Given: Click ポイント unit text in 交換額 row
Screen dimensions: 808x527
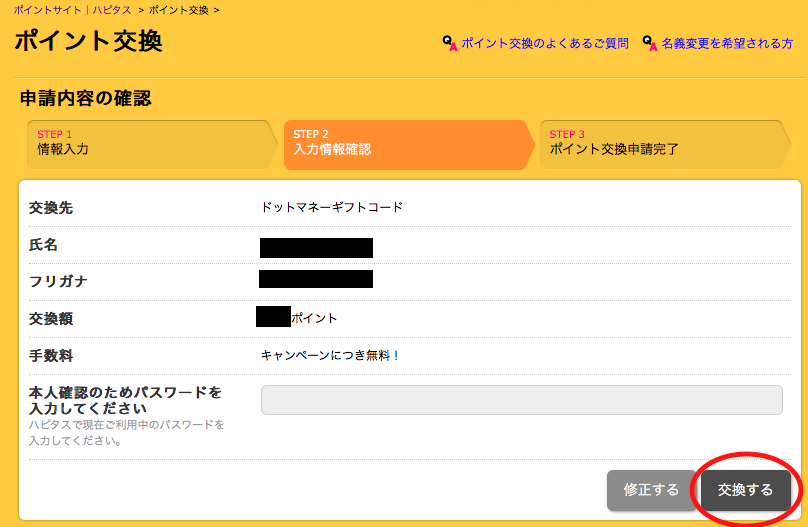Looking at the screenshot, I should (314, 318).
